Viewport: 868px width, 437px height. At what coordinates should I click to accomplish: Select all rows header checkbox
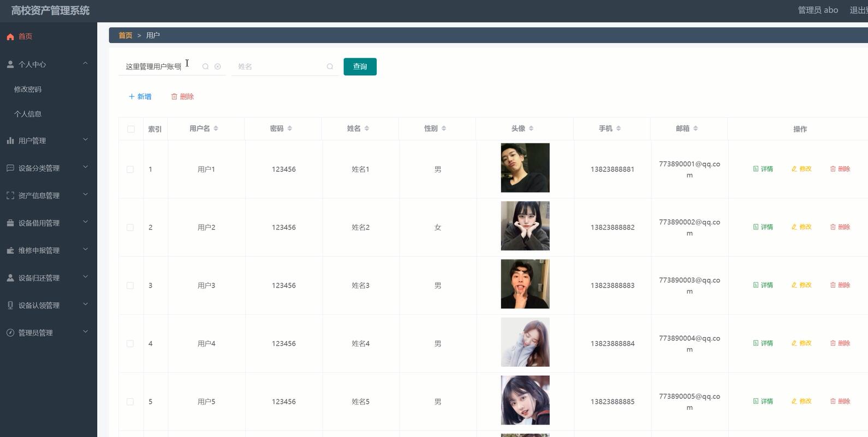pyautogui.click(x=130, y=129)
